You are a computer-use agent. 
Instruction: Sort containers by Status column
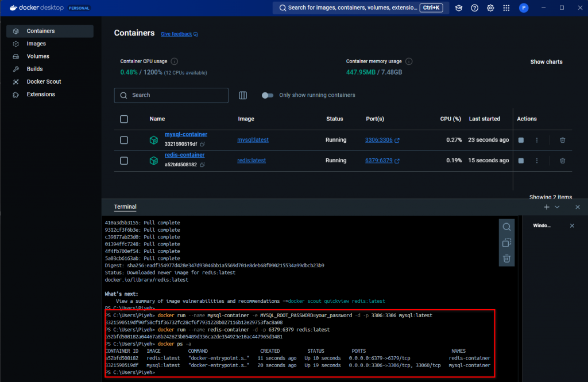(335, 119)
